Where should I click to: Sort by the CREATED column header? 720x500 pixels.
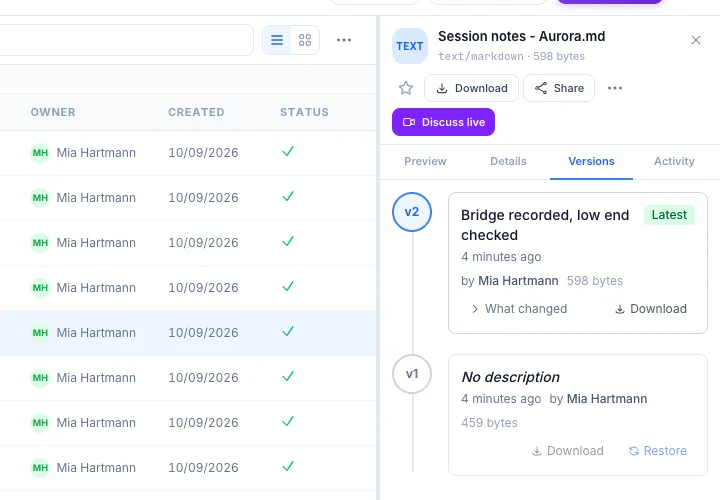click(x=196, y=112)
